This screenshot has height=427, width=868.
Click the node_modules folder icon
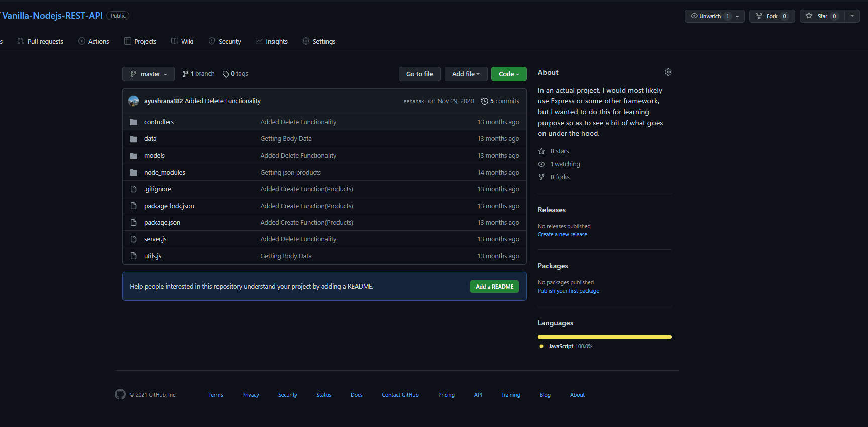[x=133, y=173]
